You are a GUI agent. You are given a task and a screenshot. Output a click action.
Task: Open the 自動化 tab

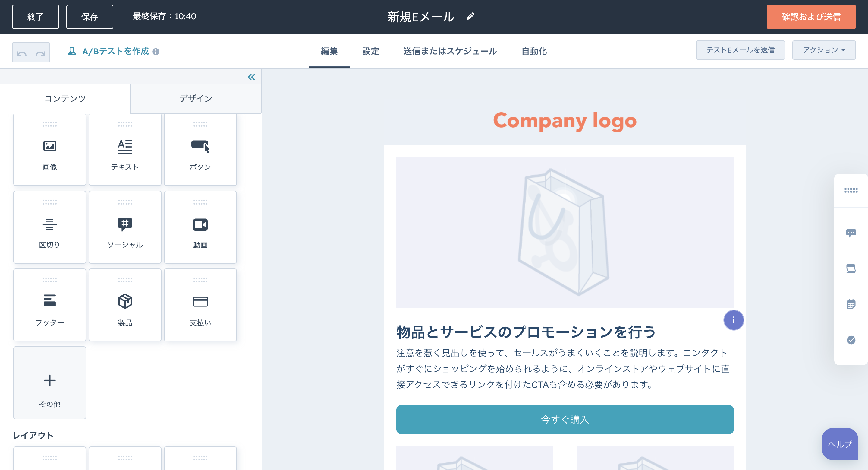tap(534, 51)
